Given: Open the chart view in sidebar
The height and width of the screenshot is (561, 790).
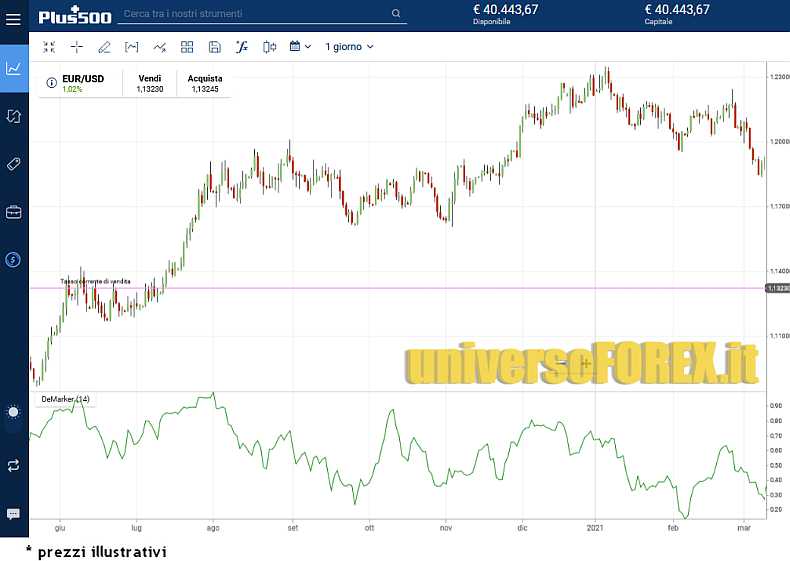Looking at the screenshot, I should pyautogui.click(x=14, y=68).
